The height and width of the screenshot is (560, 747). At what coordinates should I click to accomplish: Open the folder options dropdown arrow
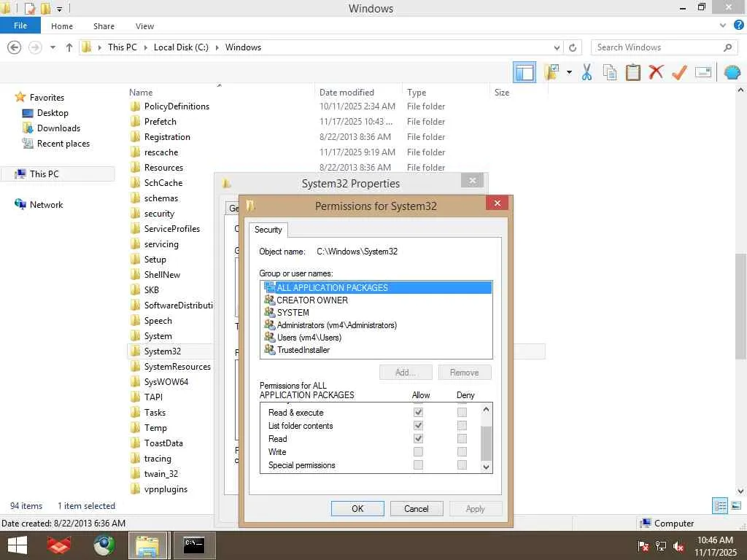(569, 72)
